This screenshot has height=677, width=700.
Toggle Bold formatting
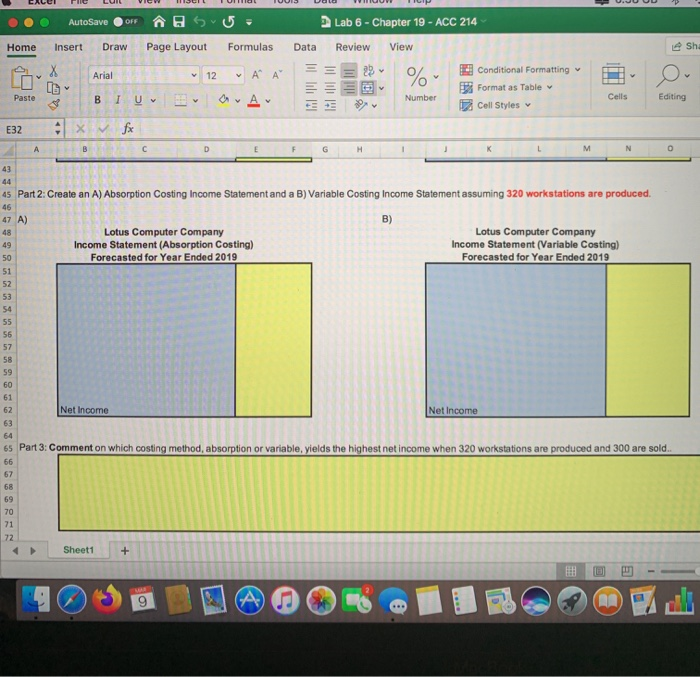(97, 100)
